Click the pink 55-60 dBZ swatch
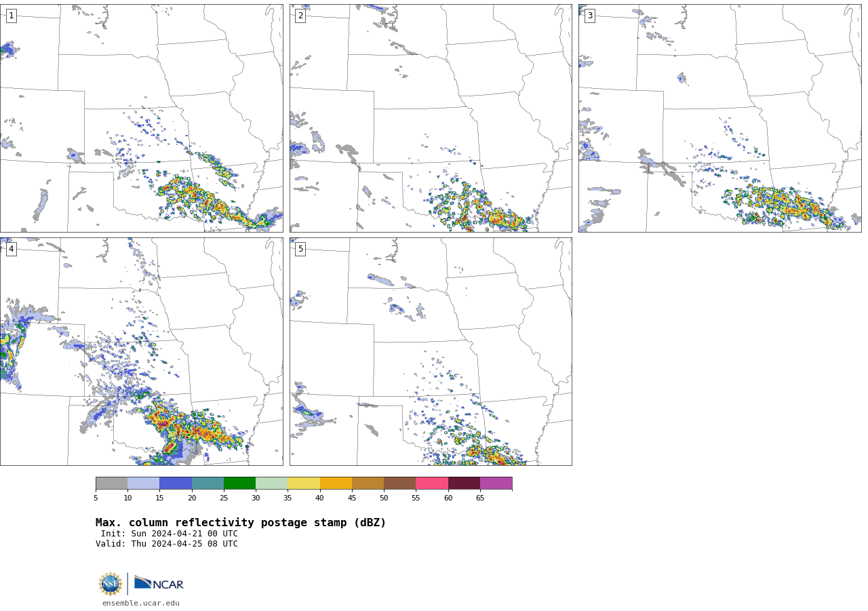Screen dimensions: 868x611 click(432, 483)
